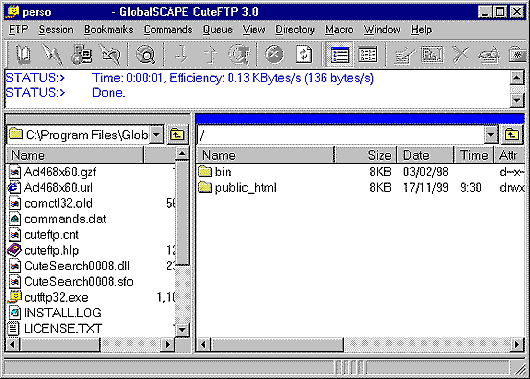Click the Stop circle-X toolbar icon

pos(274,54)
